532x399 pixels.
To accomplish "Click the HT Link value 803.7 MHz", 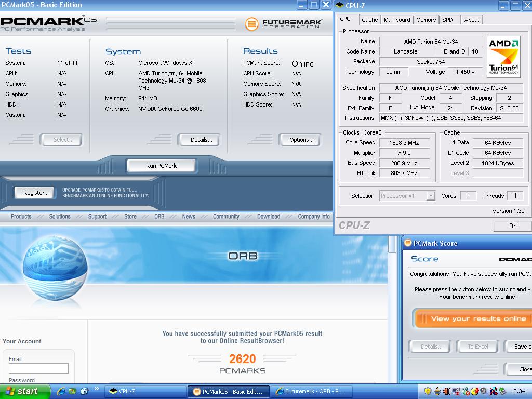I will [404, 173].
